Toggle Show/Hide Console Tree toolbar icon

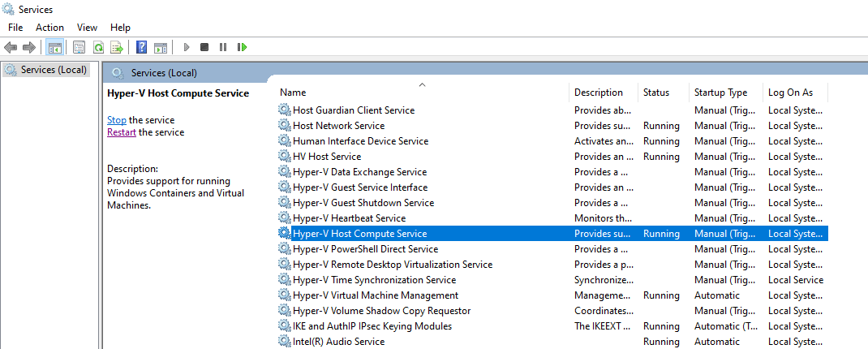(55, 47)
